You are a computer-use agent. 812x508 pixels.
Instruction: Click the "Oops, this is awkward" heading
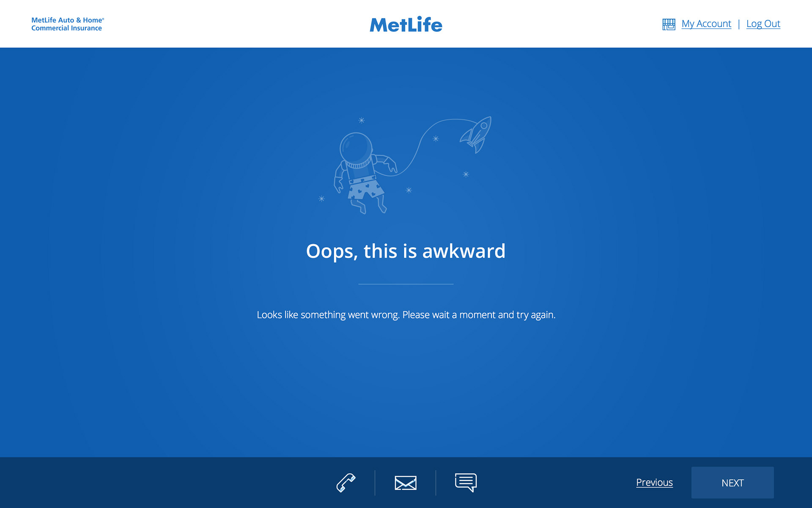pos(406,251)
